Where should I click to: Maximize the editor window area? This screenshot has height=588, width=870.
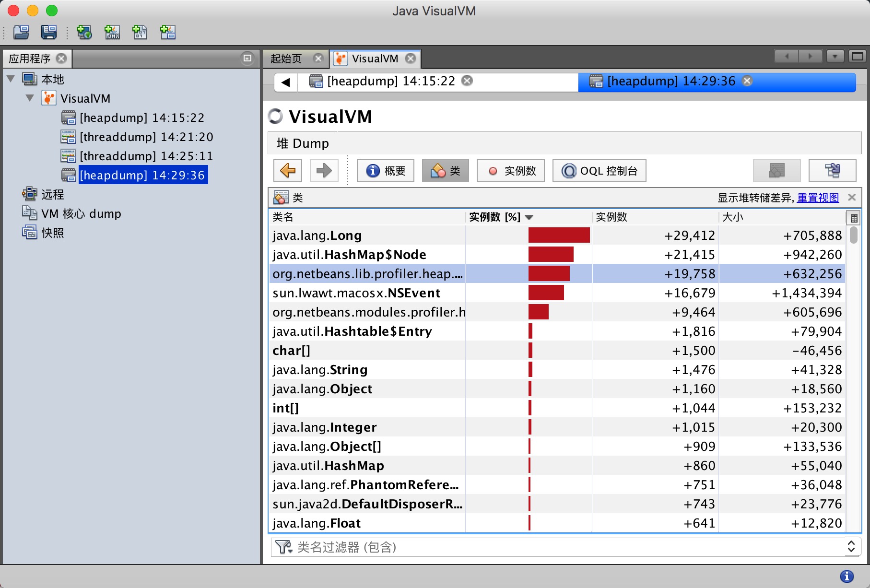[858, 56]
